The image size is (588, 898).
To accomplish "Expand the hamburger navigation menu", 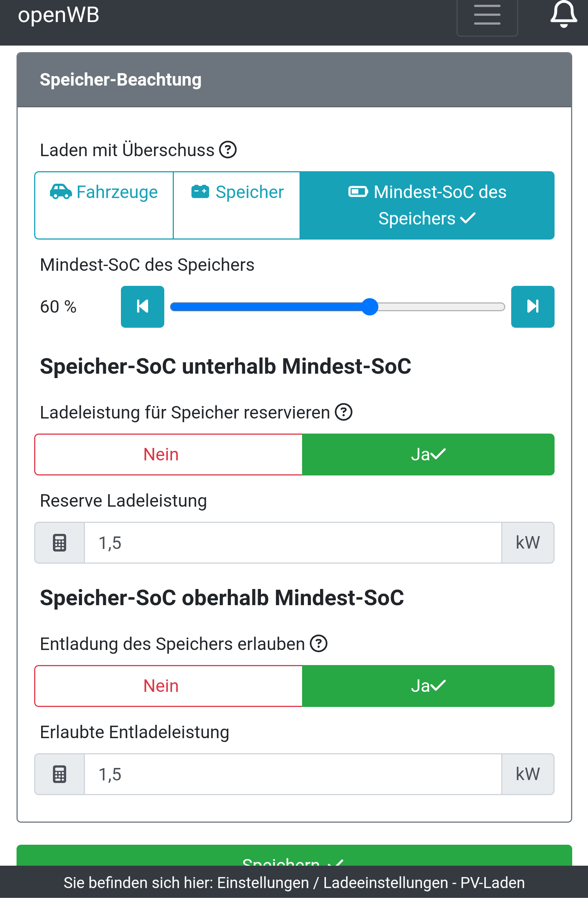I will [x=487, y=15].
